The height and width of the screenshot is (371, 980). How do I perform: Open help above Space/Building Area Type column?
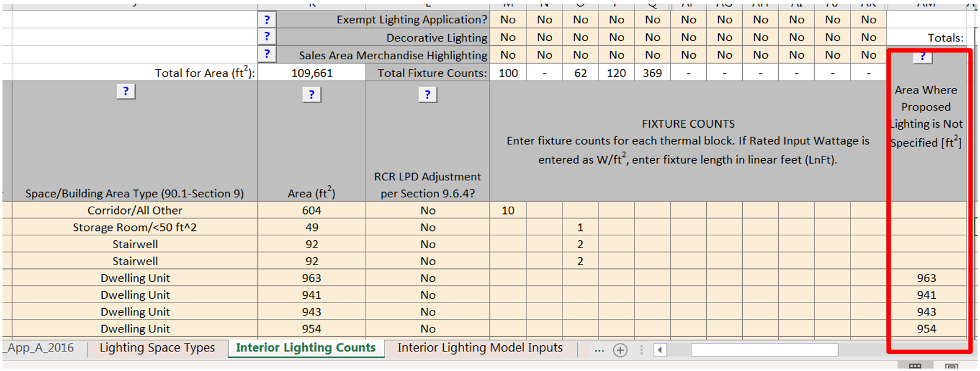(125, 92)
